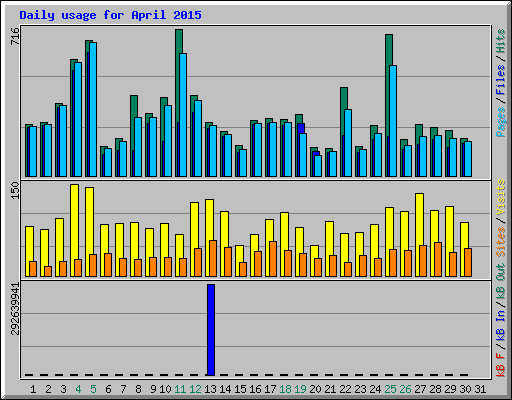The width and height of the screenshot is (512, 400).
Task: Click the 'Daily usage for April 2015' title
Action: [x=110, y=15]
